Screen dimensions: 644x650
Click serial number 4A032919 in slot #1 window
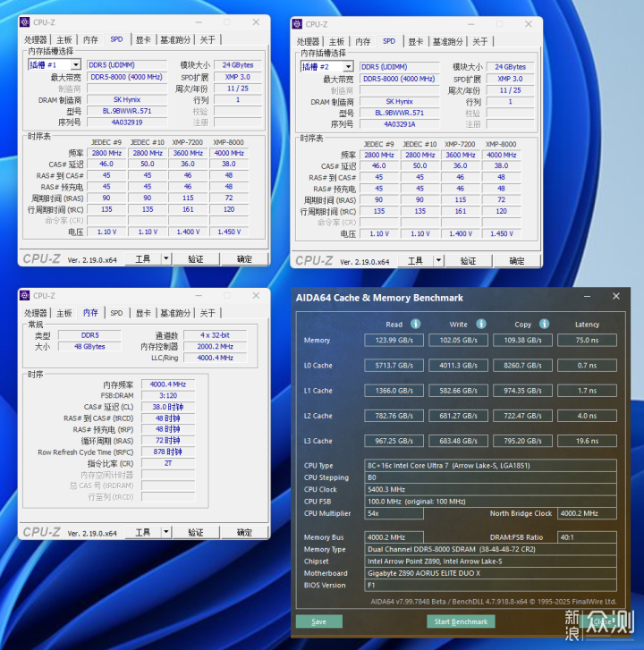(127, 122)
